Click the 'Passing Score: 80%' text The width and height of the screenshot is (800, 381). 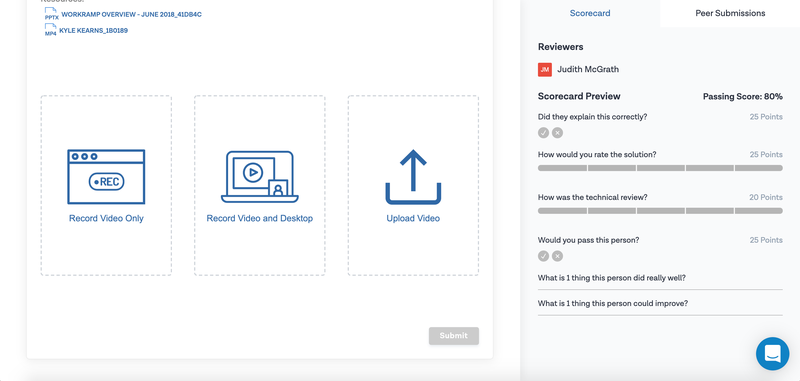[743, 96]
